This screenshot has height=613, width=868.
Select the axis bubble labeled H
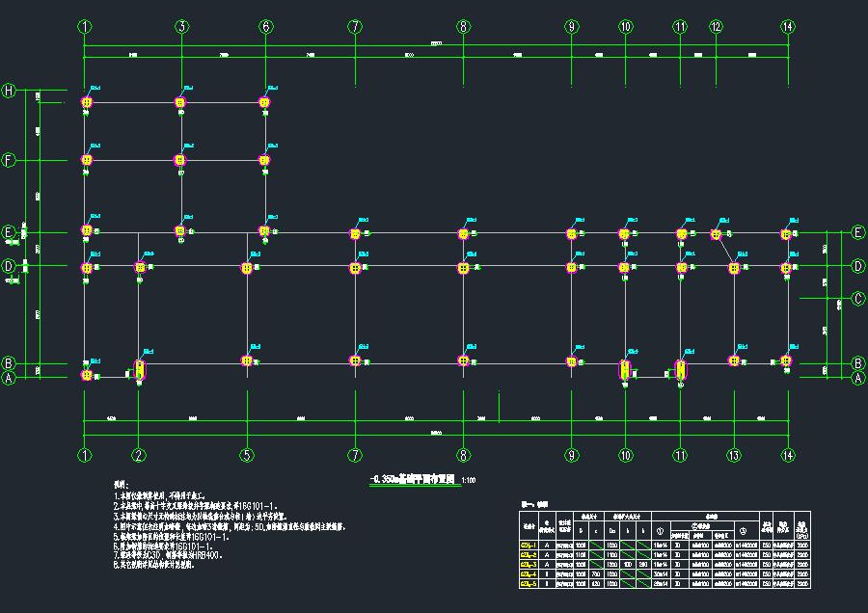(9, 91)
